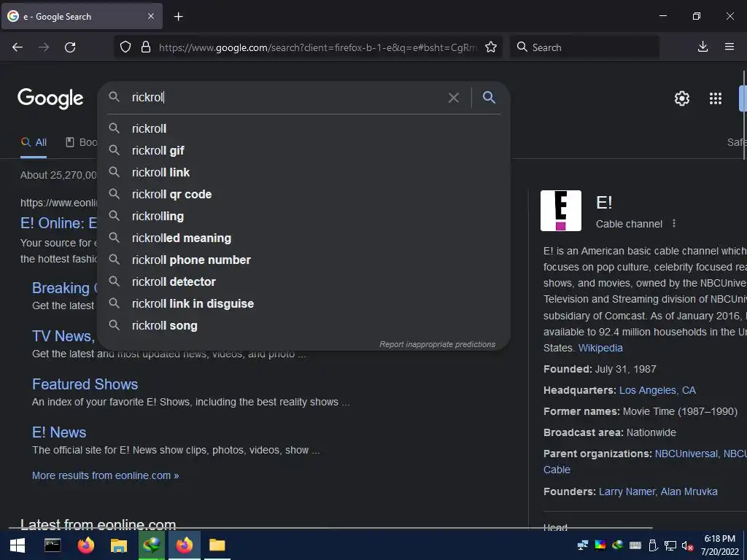
Task: Open the 'E! Online' result title
Action: [x=58, y=223]
